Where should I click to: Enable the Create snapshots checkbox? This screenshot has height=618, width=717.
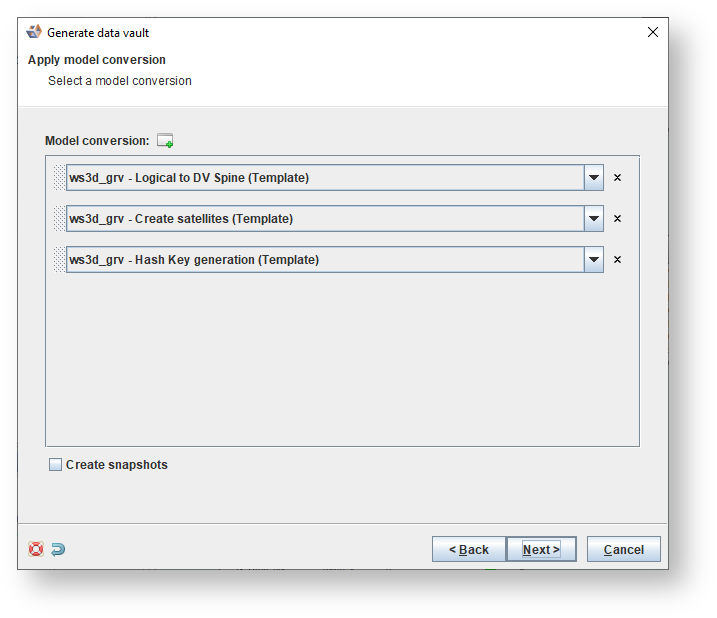pyautogui.click(x=56, y=464)
